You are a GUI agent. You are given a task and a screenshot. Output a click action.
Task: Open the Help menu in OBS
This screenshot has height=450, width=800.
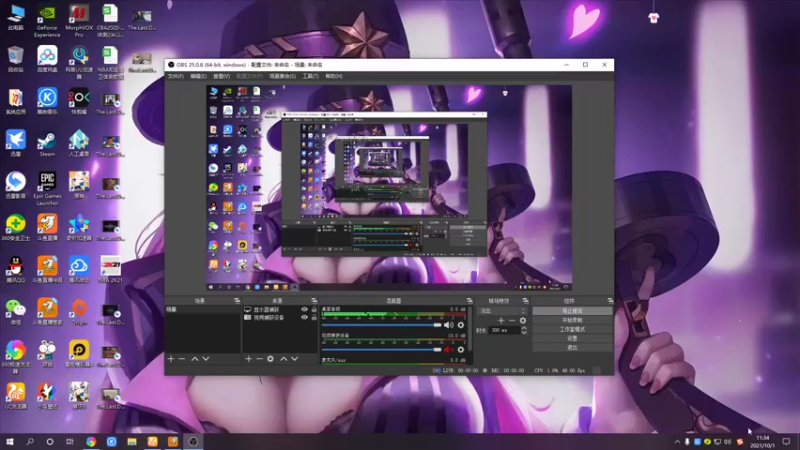tap(334, 76)
